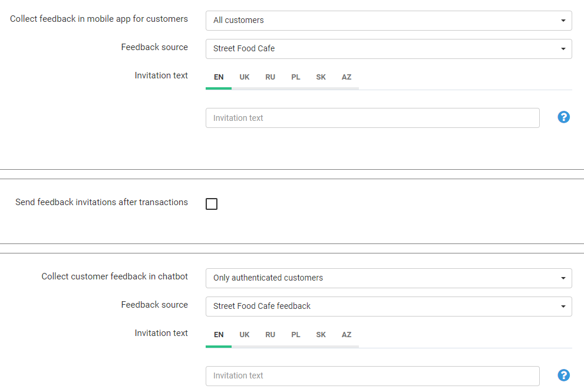Viewport: 584px width, 392px height.
Task: Expand Street Food Cafe feedback source dropdown
Action: tap(388, 306)
